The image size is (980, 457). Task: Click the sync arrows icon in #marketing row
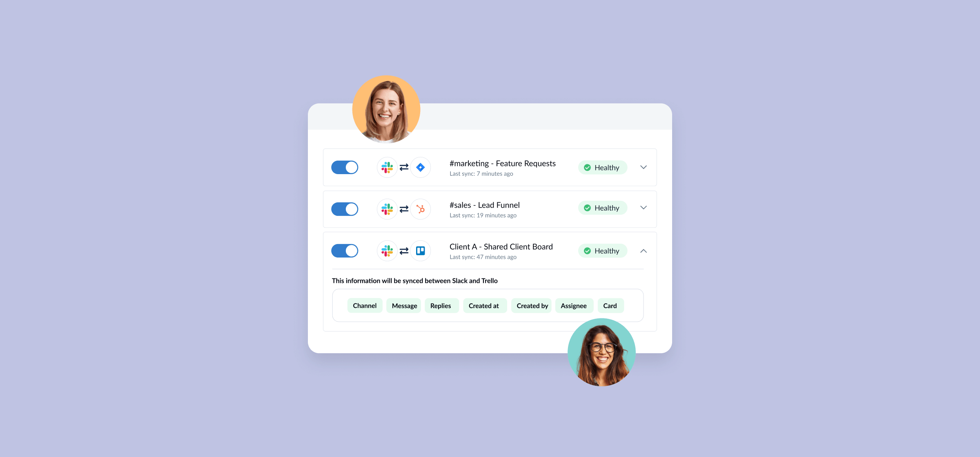[403, 167]
